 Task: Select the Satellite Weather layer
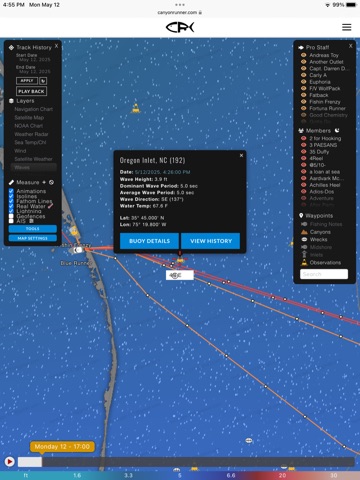coord(33,159)
